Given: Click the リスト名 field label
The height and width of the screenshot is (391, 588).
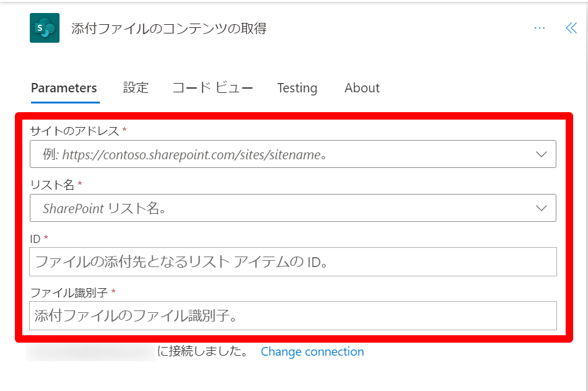Looking at the screenshot, I should (x=52, y=185).
